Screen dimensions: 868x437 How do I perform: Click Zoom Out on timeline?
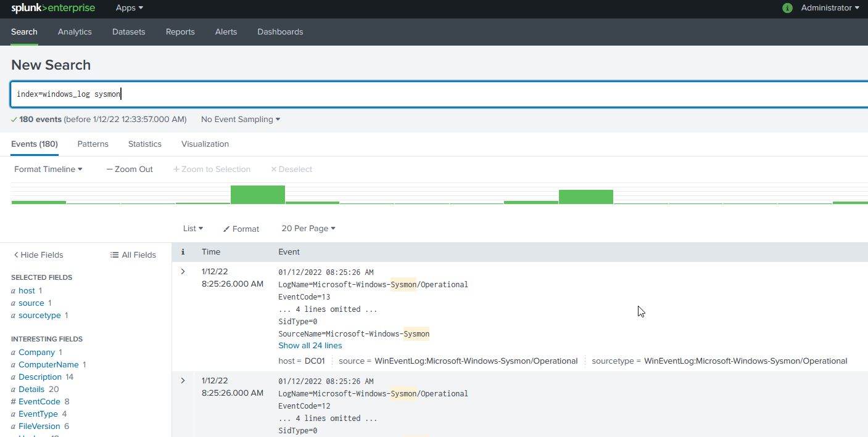click(x=130, y=169)
